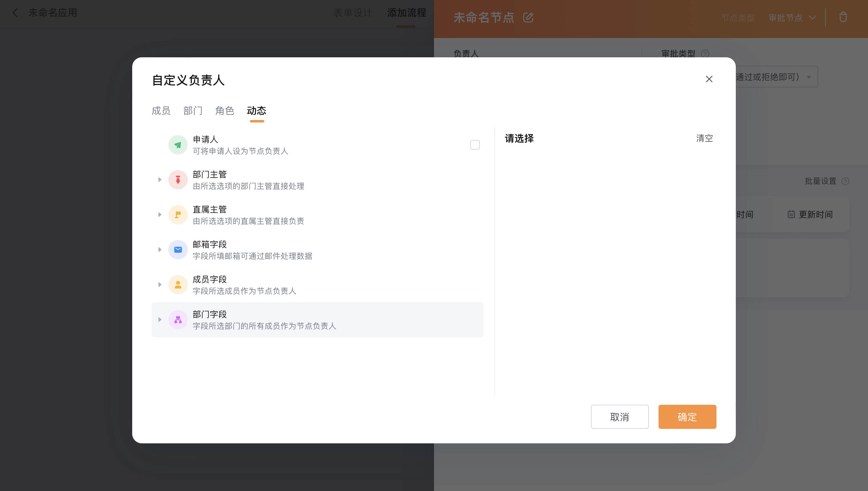
Task: Click the 直属主管 flag icon
Action: 178,215
